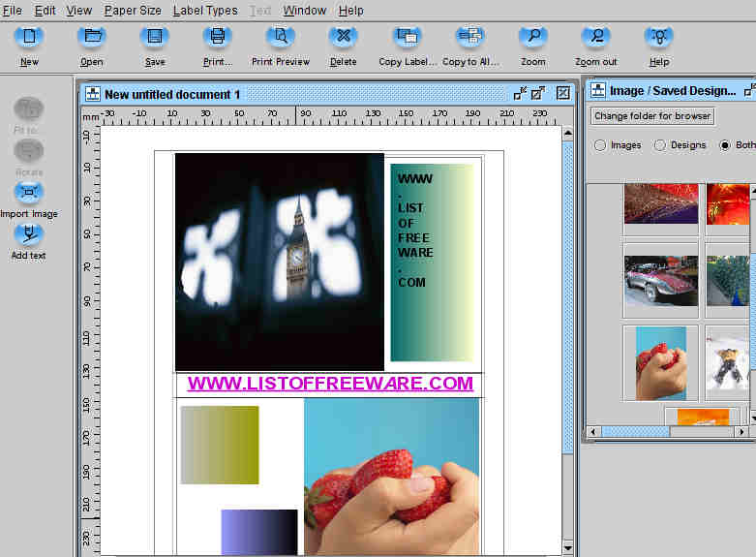Select the Both radio button
Viewport: 756px width, 557px height.
[x=725, y=144]
